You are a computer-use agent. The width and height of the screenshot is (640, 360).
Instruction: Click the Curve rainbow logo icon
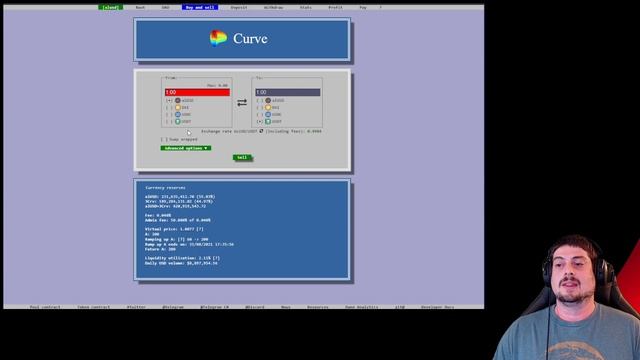coord(218,38)
